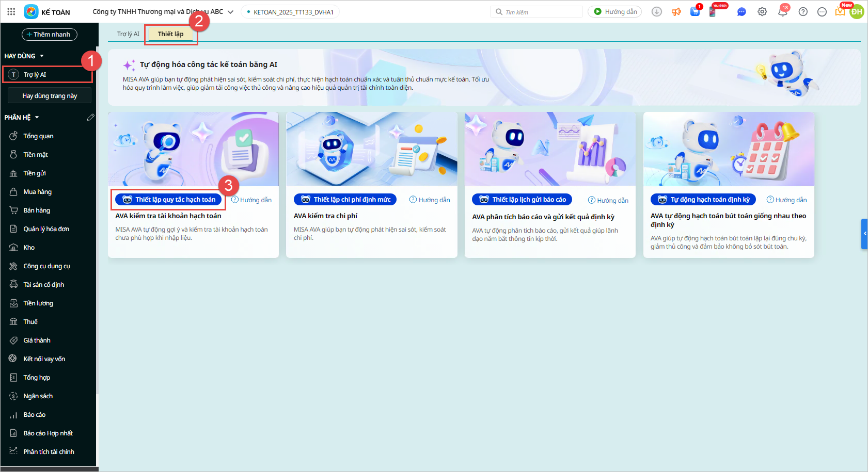Click the help question mark icon
Image resolution: width=868 pixels, height=472 pixels.
click(803, 12)
